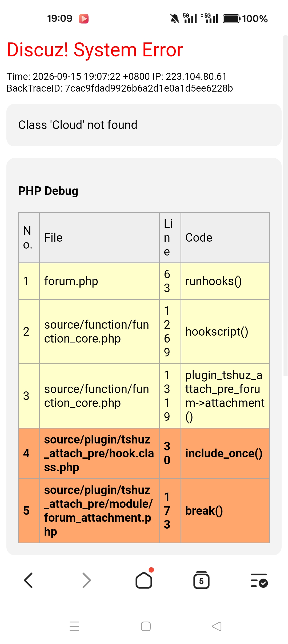Tap row number 4 cell
The width and height of the screenshot is (288, 644).
29,453
